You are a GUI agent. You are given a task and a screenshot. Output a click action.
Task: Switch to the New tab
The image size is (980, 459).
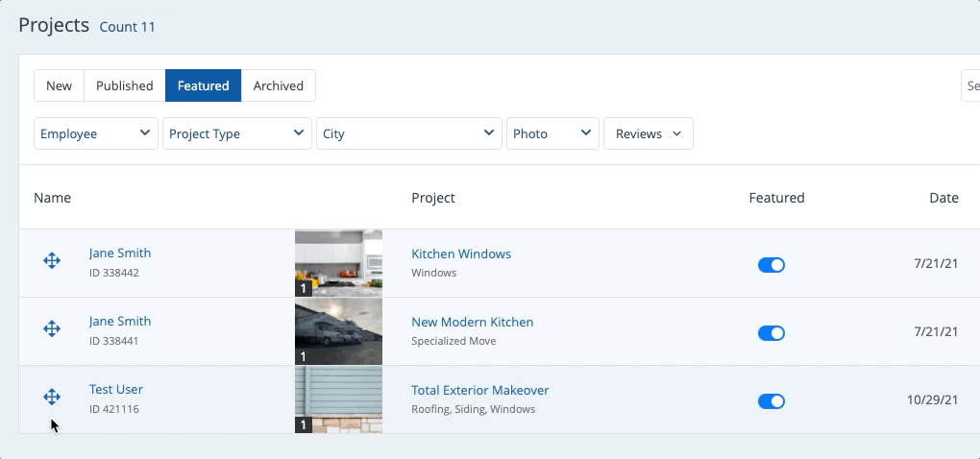pyautogui.click(x=59, y=86)
